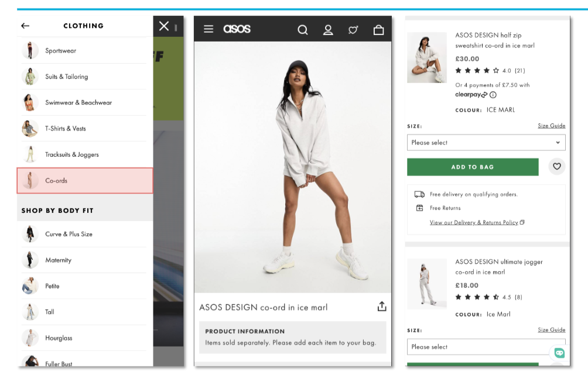Click the half zip sweatshirt star rating

(x=477, y=70)
